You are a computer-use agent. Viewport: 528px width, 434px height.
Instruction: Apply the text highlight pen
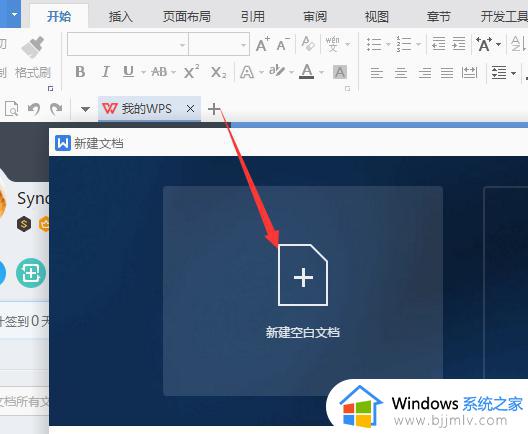point(277,71)
